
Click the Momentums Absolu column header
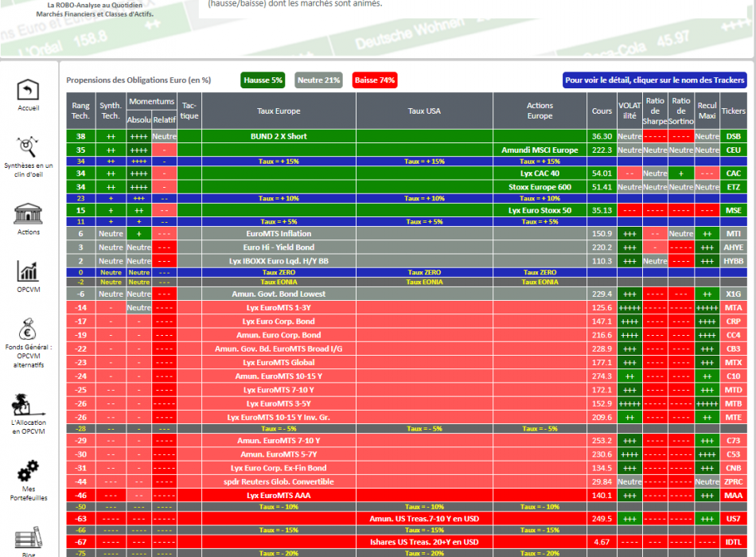(138, 119)
